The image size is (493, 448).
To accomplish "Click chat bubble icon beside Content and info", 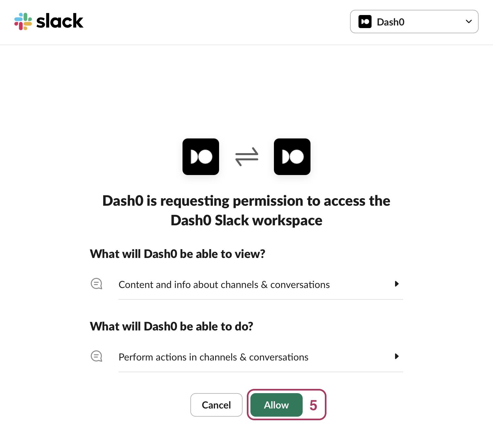I will 97,284.
